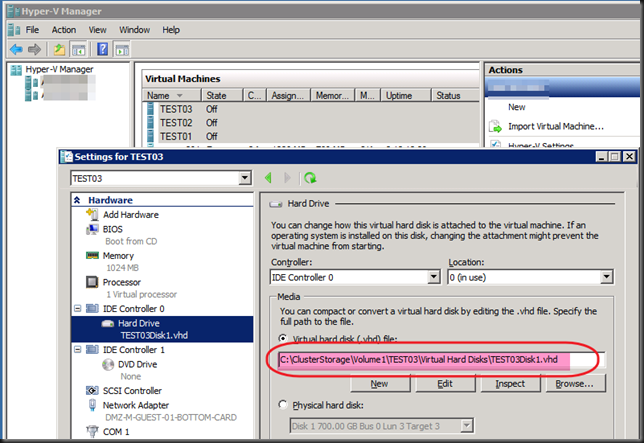
Task: Click the COM 1 port icon
Action: [x=92, y=431]
